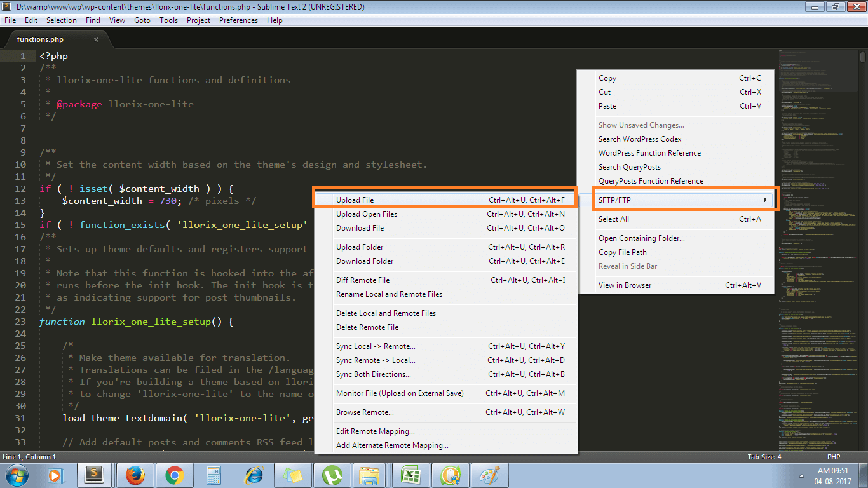Click the Sublime Text taskbar icon
Viewport: 868px width, 488px height.
[95, 475]
